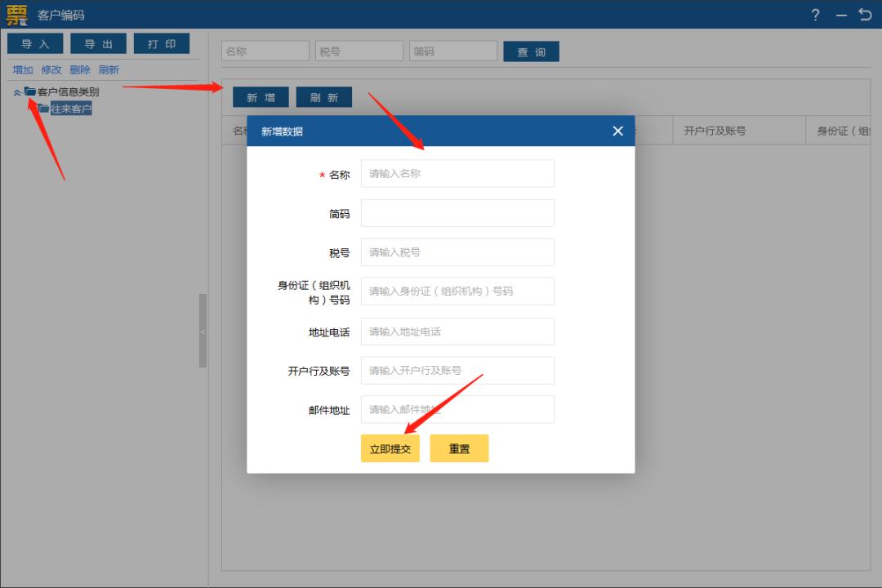
Task: Reset the dialog with the 重置 button
Action: pos(459,448)
